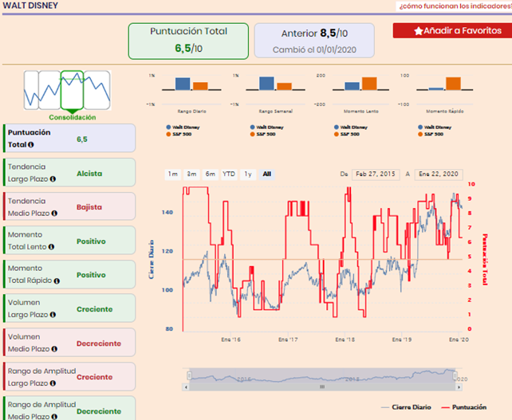512x420 pixels.
Task: Click 'Positivo' value for Momento Total Rápido
Action: [x=91, y=275]
